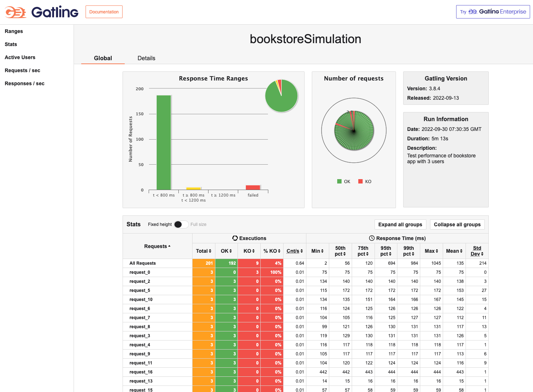Image resolution: width=533 pixels, height=392 pixels.
Task: Go to Ranges in sidebar
Action: click(x=14, y=31)
